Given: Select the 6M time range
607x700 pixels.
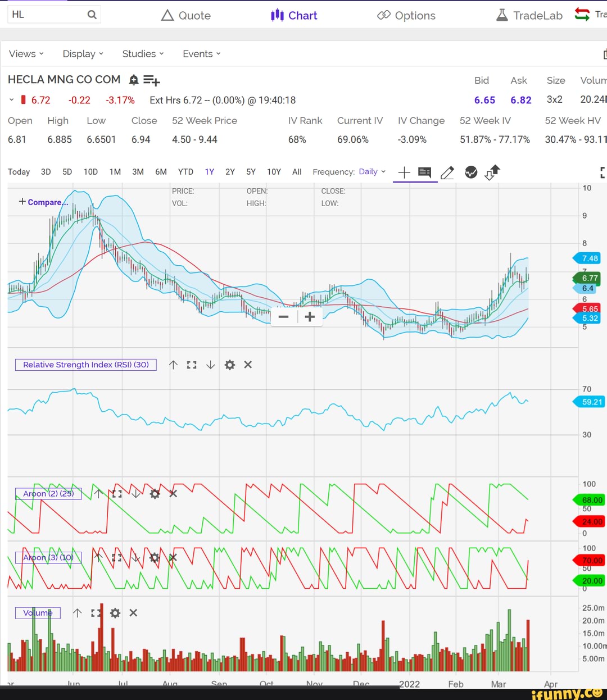Looking at the screenshot, I should (161, 172).
